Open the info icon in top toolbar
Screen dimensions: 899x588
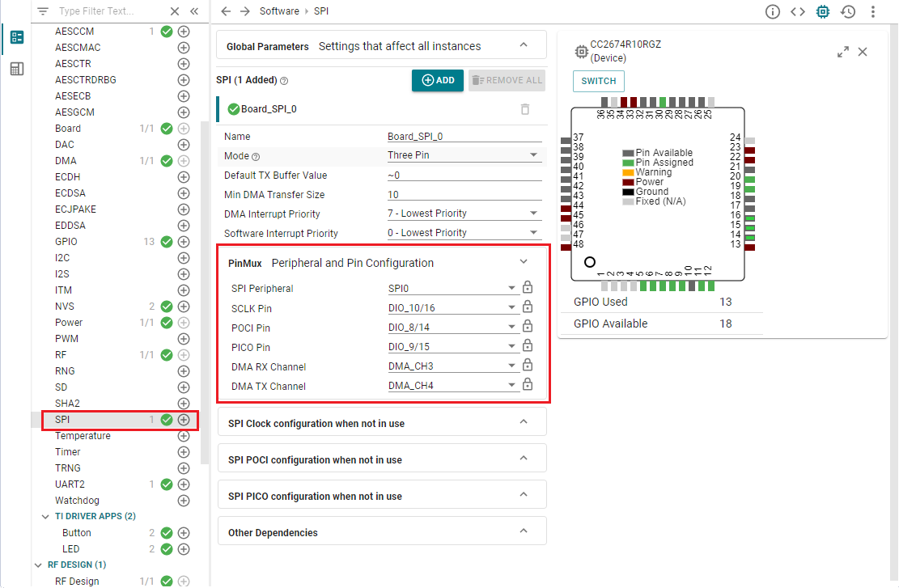tap(773, 11)
